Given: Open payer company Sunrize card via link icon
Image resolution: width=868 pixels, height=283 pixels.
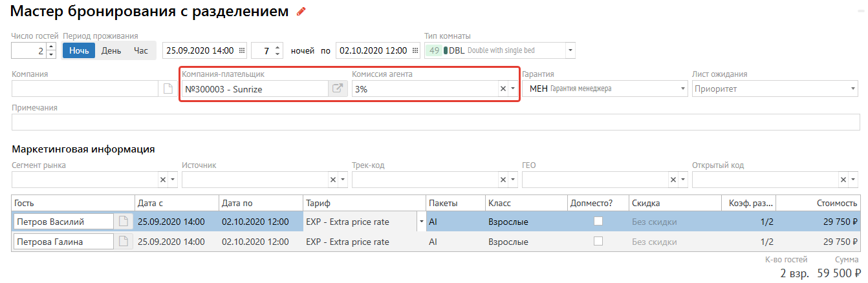Looking at the screenshot, I should click(338, 89).
